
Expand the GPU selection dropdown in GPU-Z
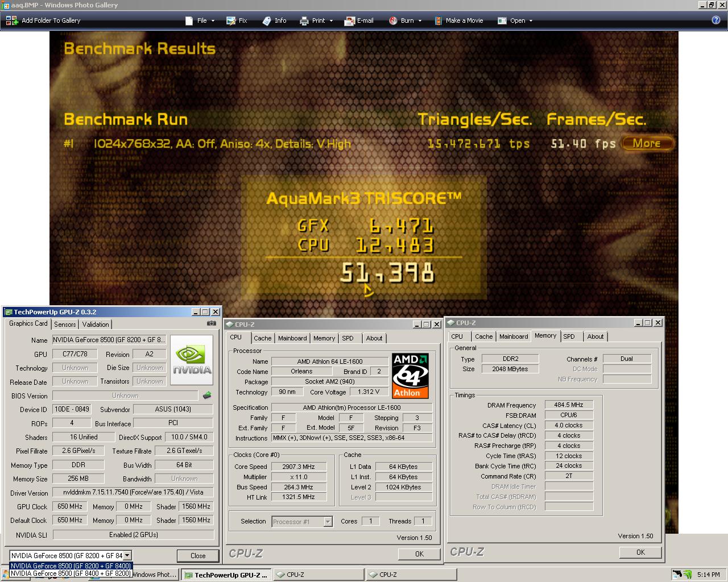127,555
